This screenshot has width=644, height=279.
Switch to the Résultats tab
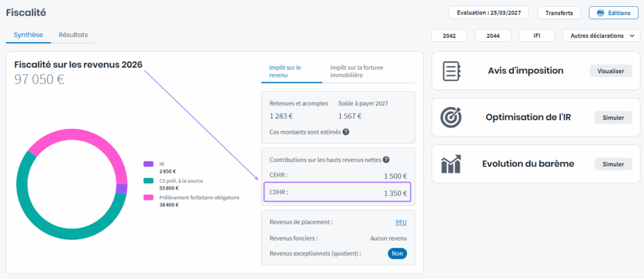click(x=73, y=35)
